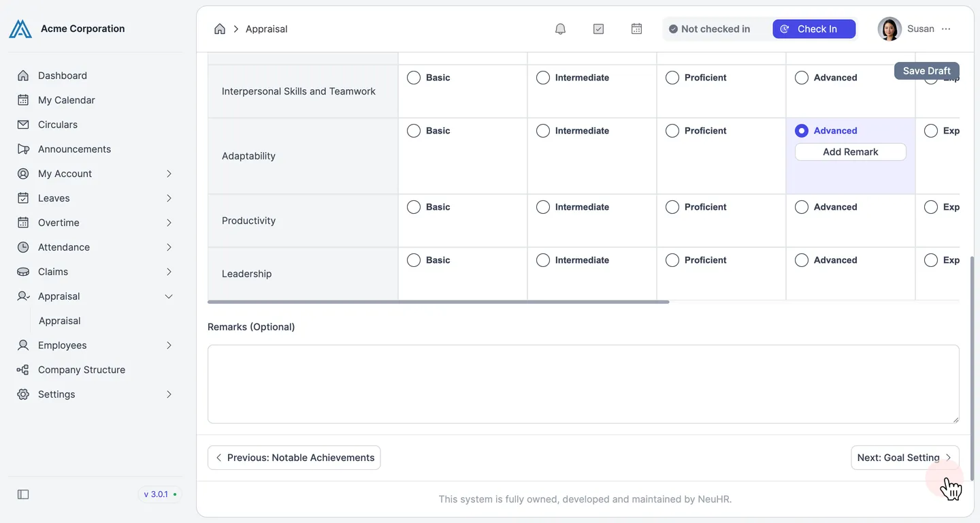Select Intermediate for Leadership
The width and height of the screenshot is (980, 523).
point(542,260)
